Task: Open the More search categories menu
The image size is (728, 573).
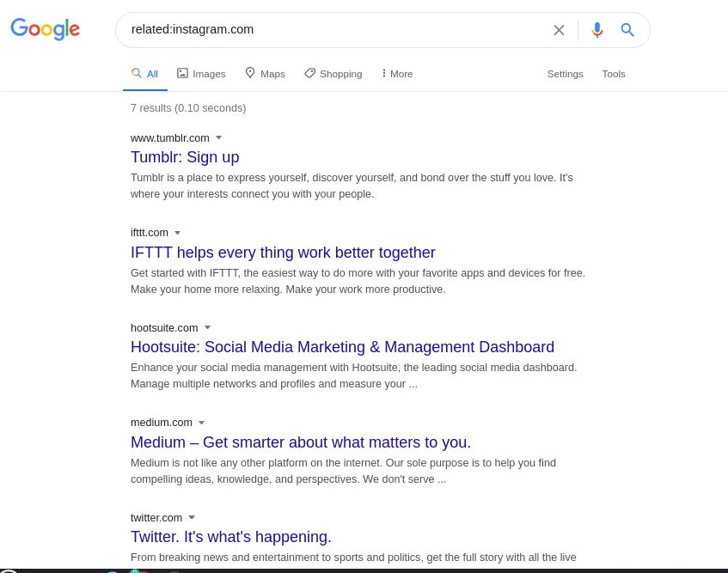Action: [x=397, y=74]
